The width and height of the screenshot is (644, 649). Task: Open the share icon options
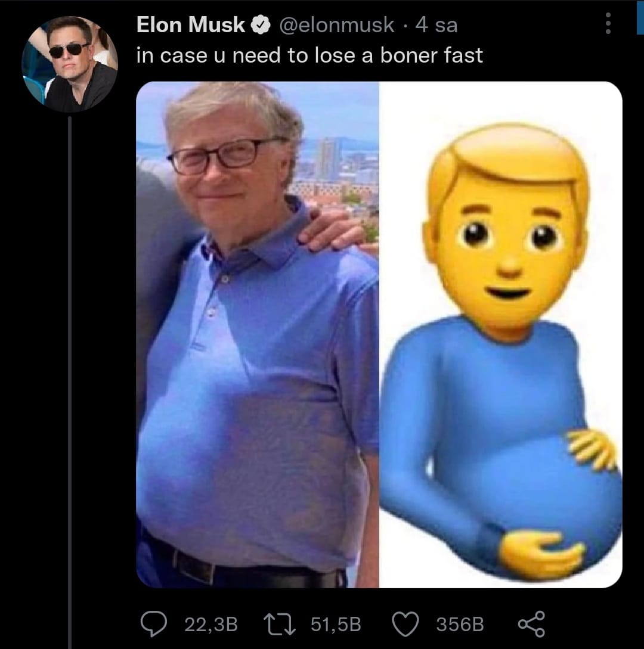(x=531, y=624)
